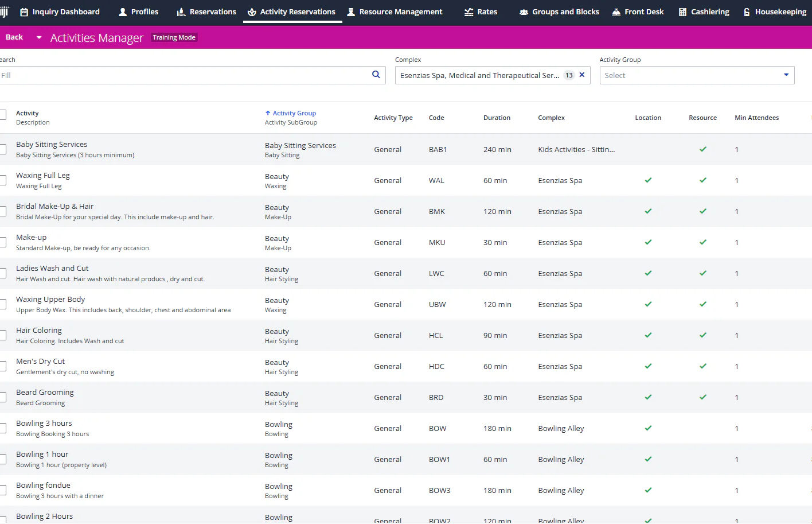Click the Housekeeping icon
This screenshot has height=524, width=812.
[x=747, y=12]
